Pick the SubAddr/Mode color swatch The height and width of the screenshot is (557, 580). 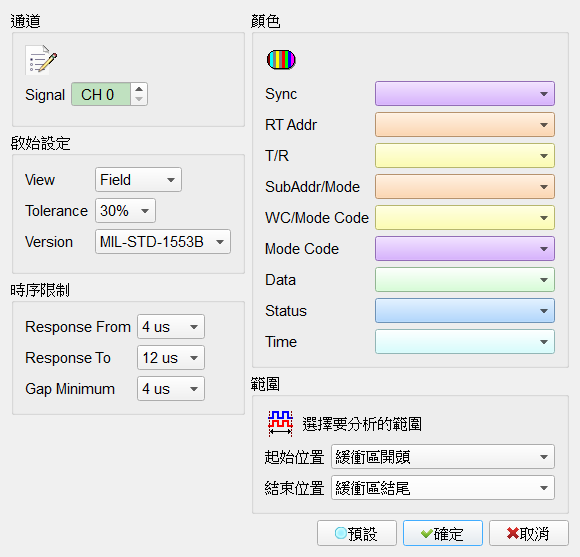[465, 187]
